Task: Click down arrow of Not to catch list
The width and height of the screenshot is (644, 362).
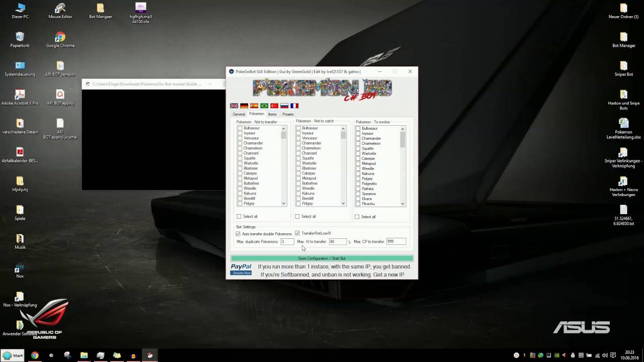Action: [x=343, y=204]
